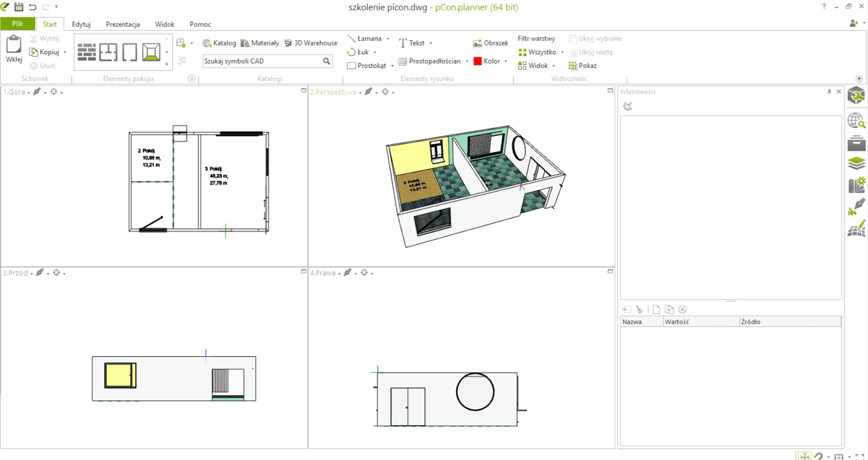Select the room with green floor element
This screenshot has width=868, height=460.
pos(151,52)
